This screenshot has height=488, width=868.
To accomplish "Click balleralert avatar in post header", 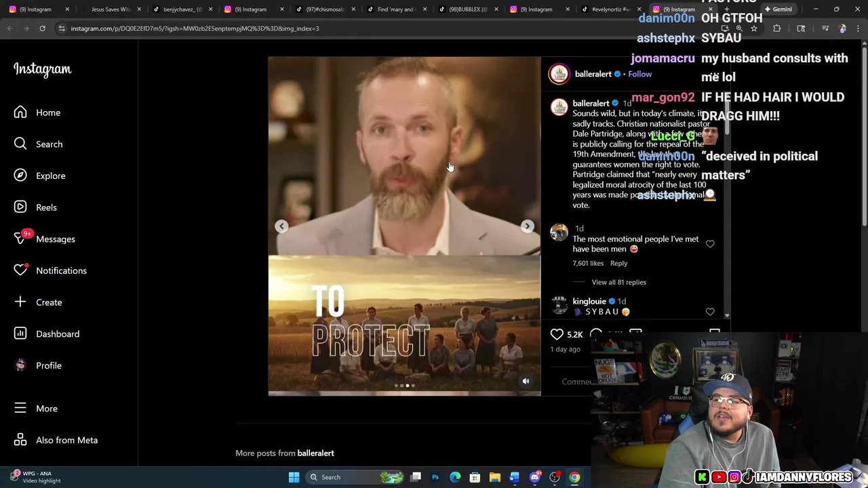I will pyautogui.click(x=559, y=74).
